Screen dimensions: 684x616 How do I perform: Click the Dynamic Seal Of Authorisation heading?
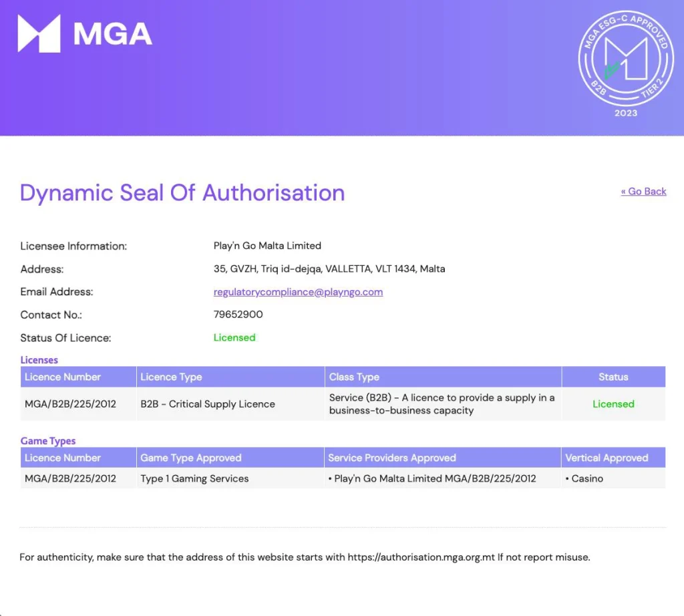pos(182,193)
